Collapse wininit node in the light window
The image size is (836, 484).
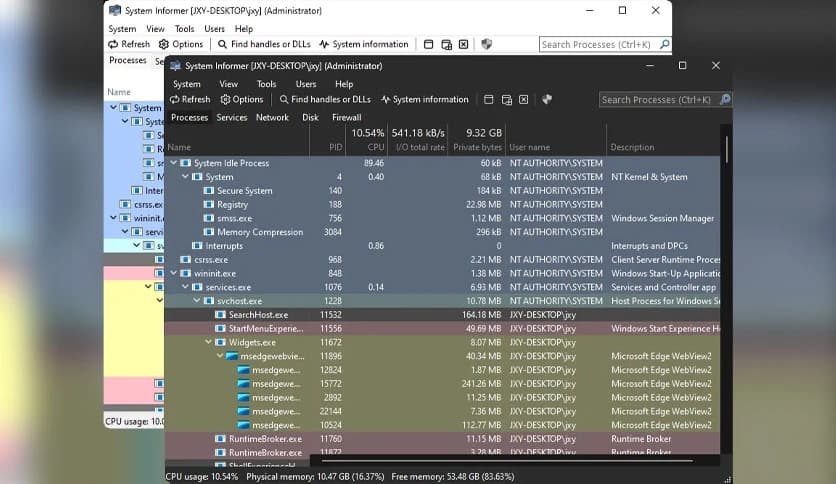pyautogui.click(x=113, y=218)
